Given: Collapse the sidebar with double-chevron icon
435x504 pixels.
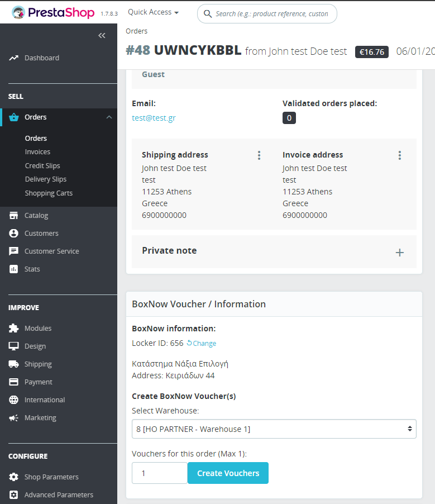Looking at the screenshot, I should 102,36.
